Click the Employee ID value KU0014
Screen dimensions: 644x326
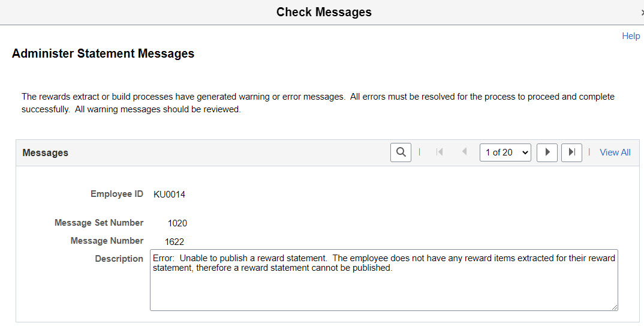coord(169,194)
